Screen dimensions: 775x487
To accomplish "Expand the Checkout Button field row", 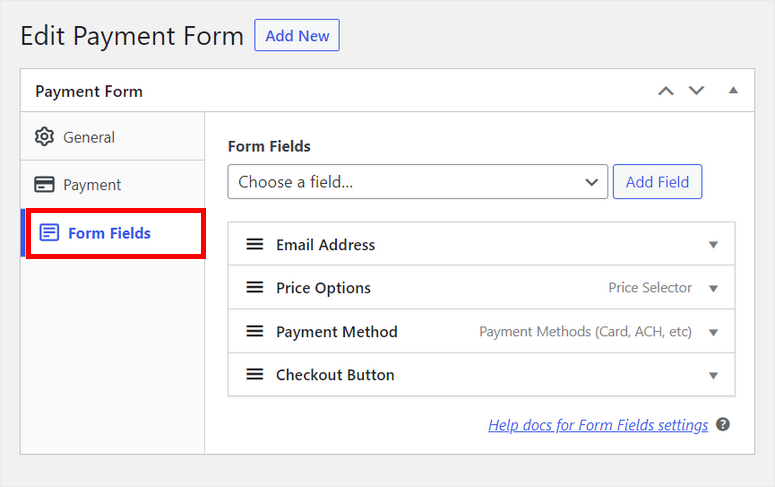I will [713, 375].
